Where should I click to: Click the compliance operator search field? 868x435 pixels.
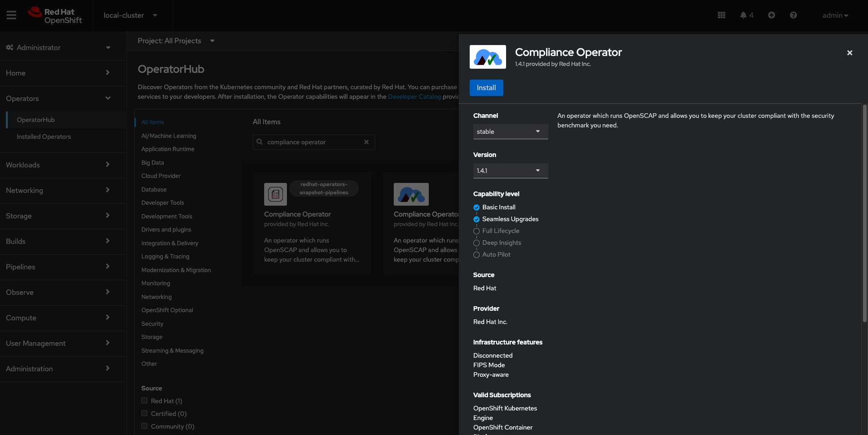314,142
